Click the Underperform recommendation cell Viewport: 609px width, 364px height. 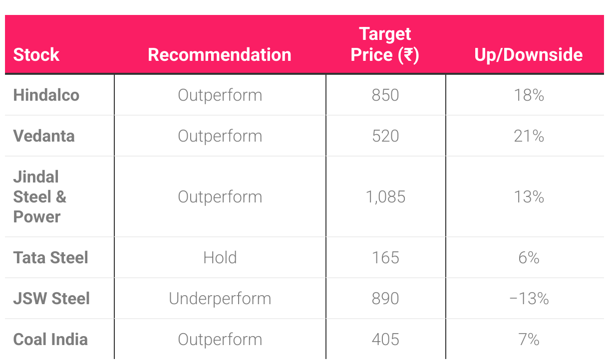(x=220, y=299)
